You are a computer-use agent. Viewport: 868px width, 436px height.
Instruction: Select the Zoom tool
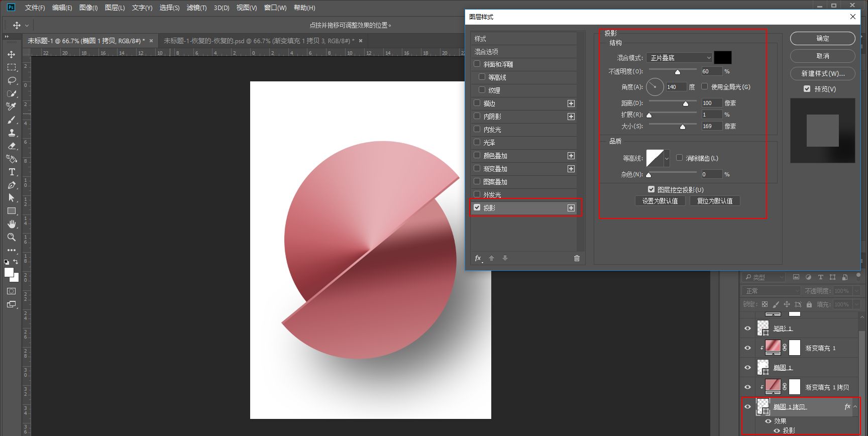coord(12,237)
